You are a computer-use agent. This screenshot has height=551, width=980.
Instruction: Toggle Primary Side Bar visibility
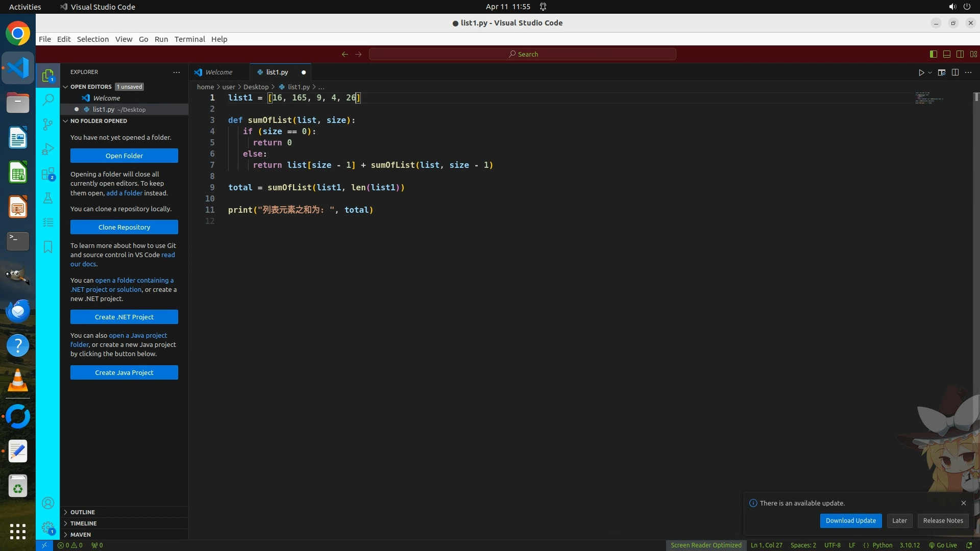pos(933,54)
